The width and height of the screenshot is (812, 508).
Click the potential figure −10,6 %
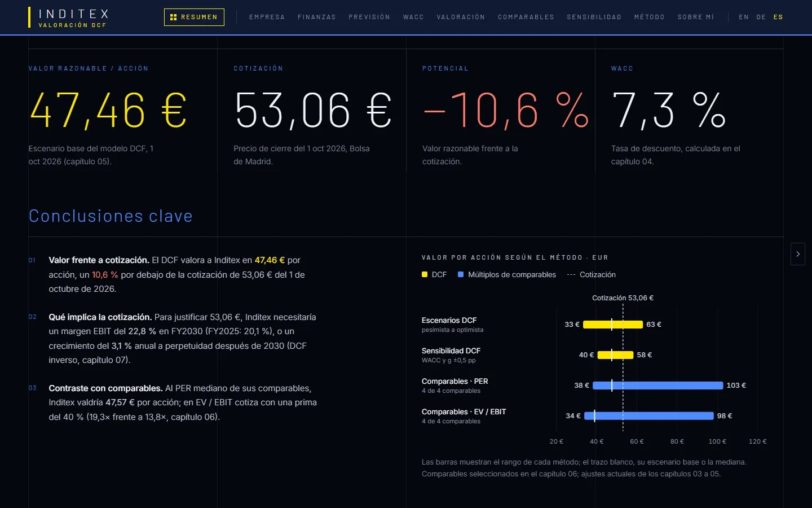506,110
